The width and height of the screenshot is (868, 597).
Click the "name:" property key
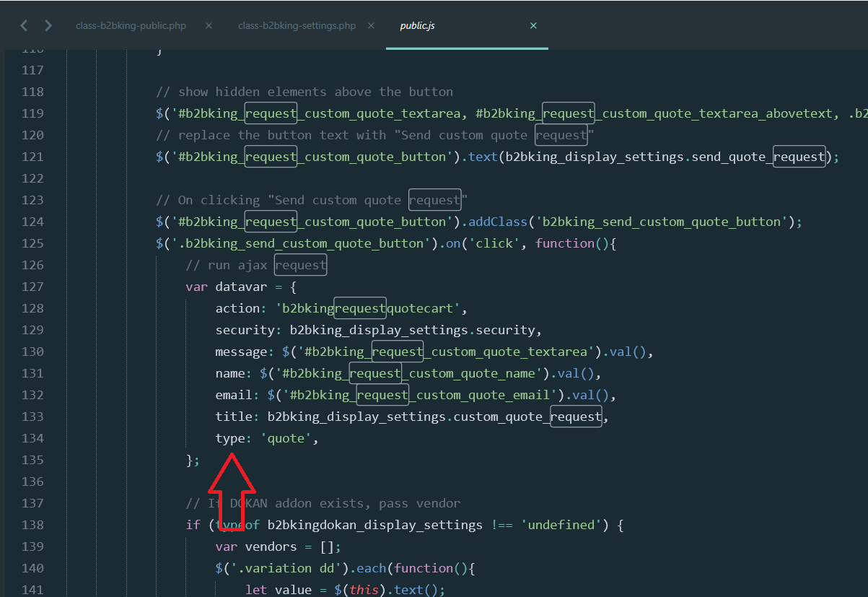(234, 373)
